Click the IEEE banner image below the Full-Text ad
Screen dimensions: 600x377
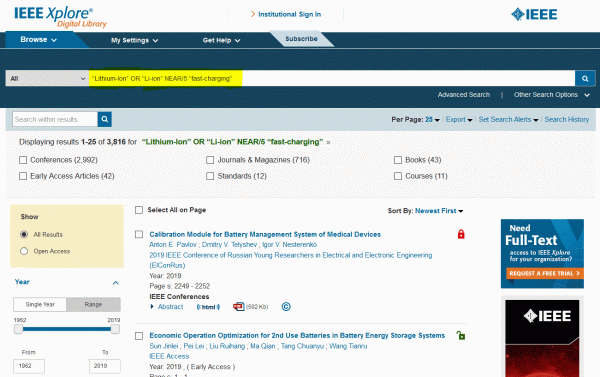[542, 338]
